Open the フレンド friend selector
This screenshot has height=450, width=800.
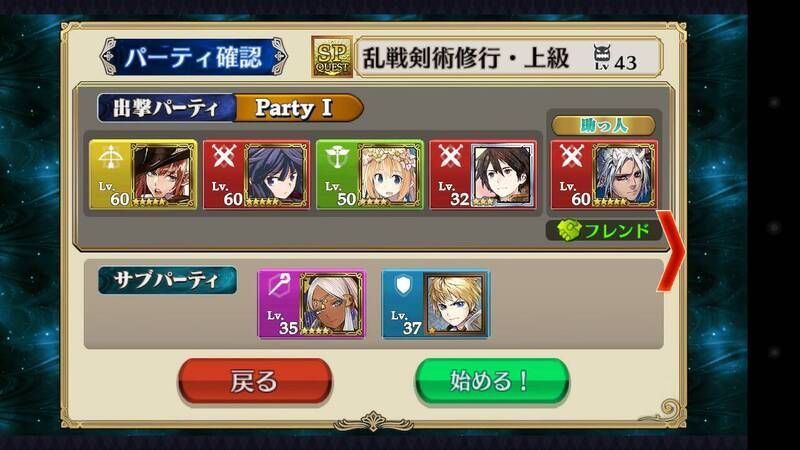(x=603, y=231)
